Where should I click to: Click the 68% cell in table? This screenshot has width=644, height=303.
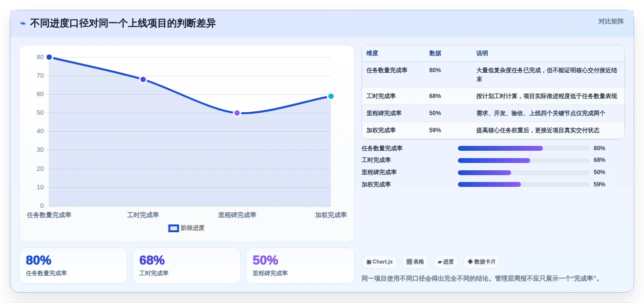(x=435, y=96)
